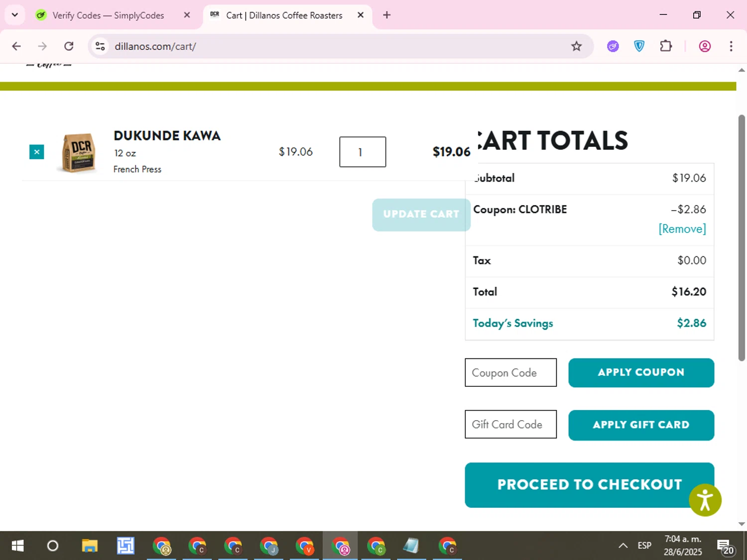Select the Cart | Dillanos Coffee Roasters tab

(x=284, y=15)
